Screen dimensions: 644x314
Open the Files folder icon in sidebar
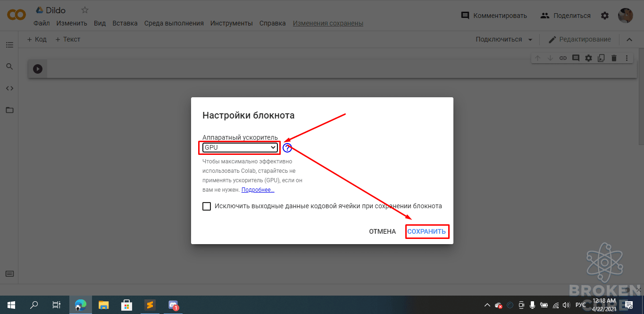tap(9, 110)
